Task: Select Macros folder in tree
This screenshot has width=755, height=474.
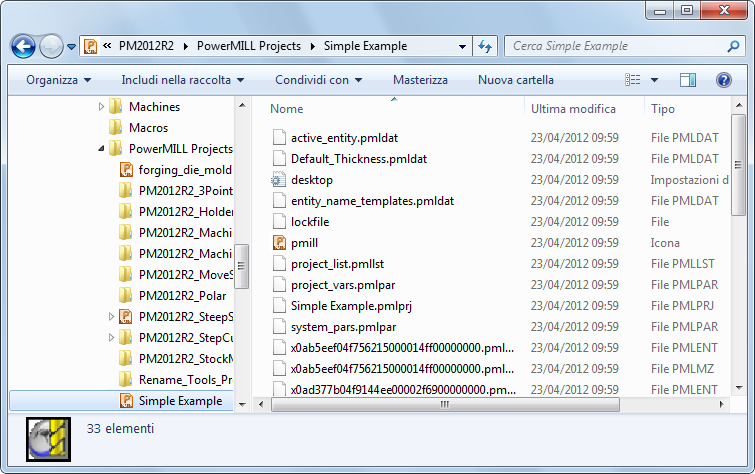Action: pyautogui.click(x=148, y=128)
